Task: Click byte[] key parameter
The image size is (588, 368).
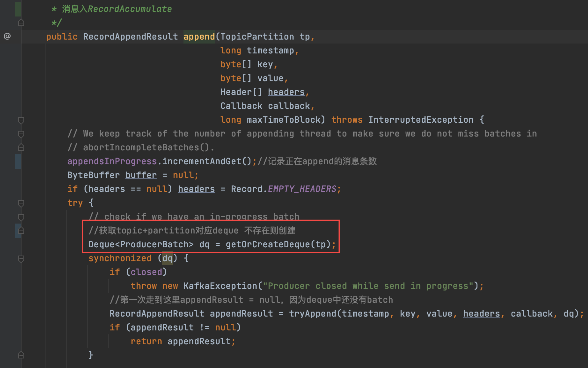Action: 246,64
